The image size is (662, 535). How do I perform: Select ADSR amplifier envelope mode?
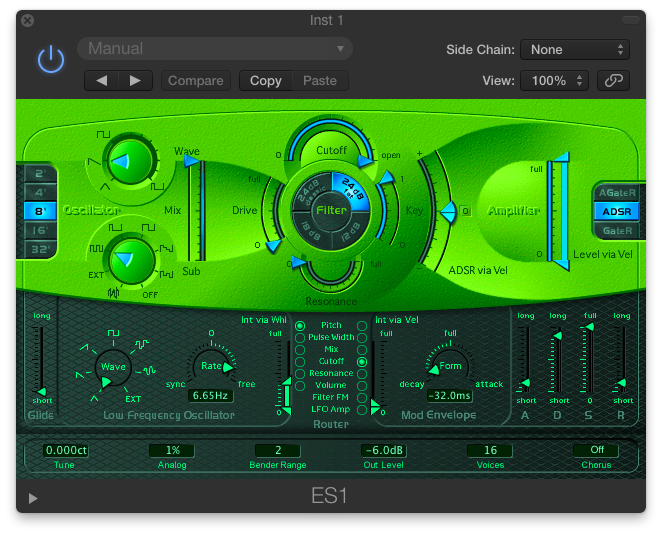[x=617, y=211]
